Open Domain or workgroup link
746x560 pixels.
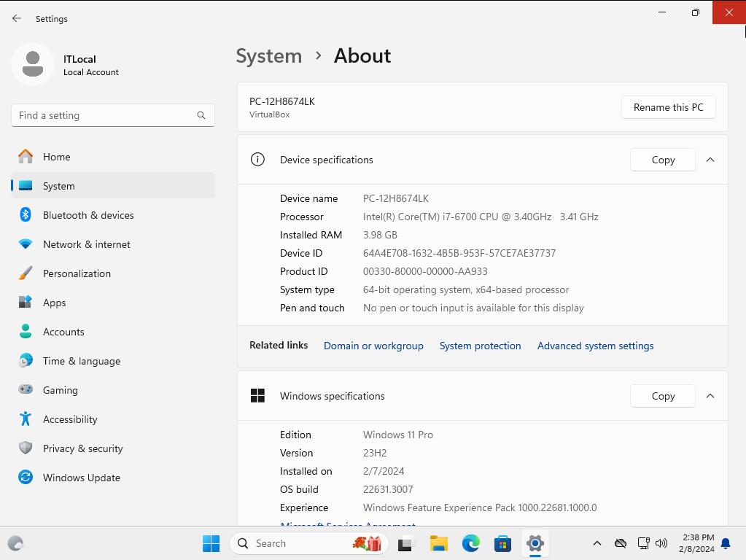373,346
